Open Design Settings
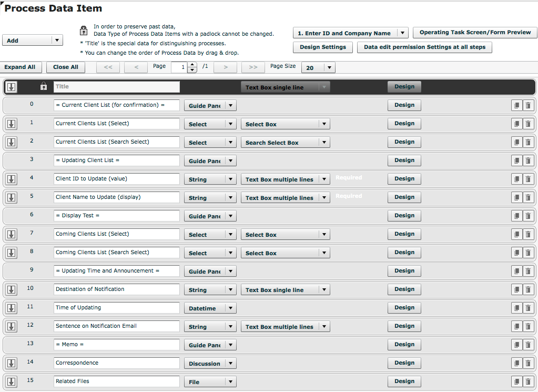The height and width of the screenshot is (392, 538). 322,47
